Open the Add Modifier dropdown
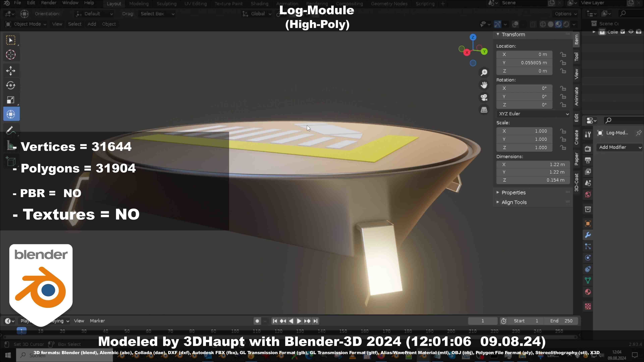The width and height of the screenshot is (644, 362). 620,147
